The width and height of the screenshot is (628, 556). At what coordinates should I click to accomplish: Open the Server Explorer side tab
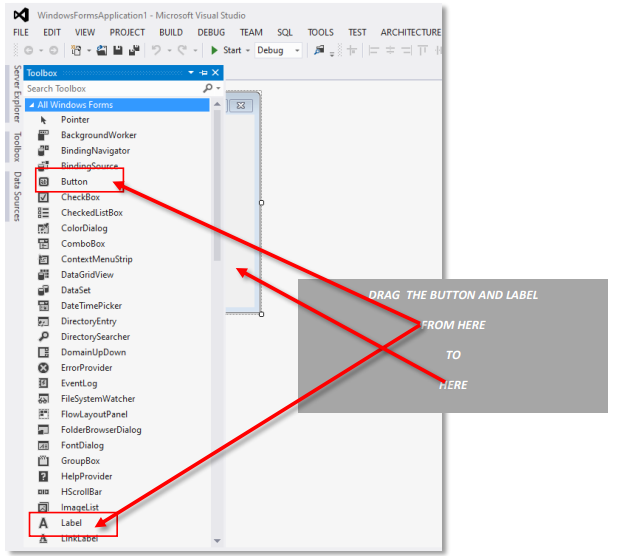[15, 95]
